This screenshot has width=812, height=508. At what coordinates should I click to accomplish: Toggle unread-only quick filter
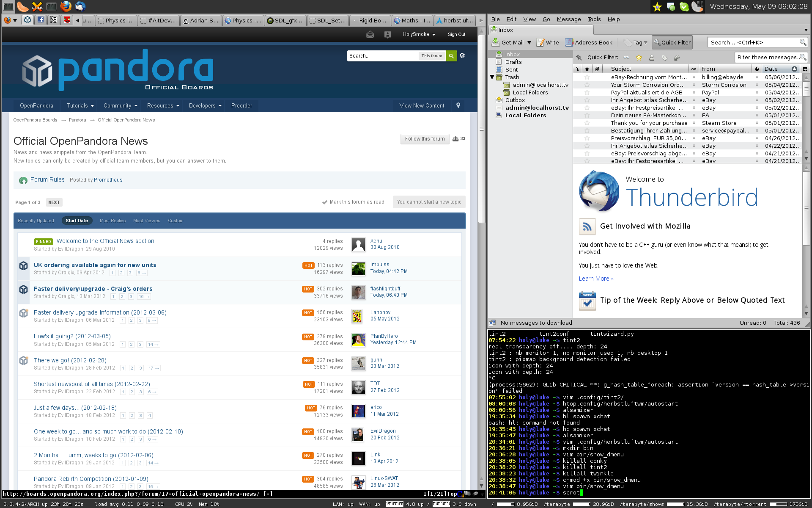pyautogui.click(x=626, y=57)
